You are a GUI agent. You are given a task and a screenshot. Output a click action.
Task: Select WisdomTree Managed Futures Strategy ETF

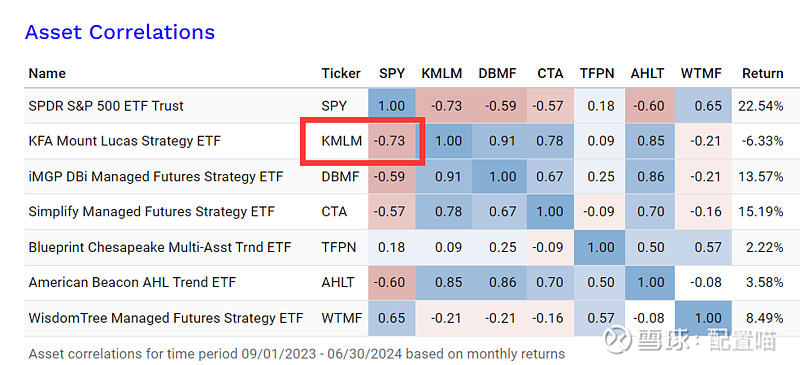(166, 318)
